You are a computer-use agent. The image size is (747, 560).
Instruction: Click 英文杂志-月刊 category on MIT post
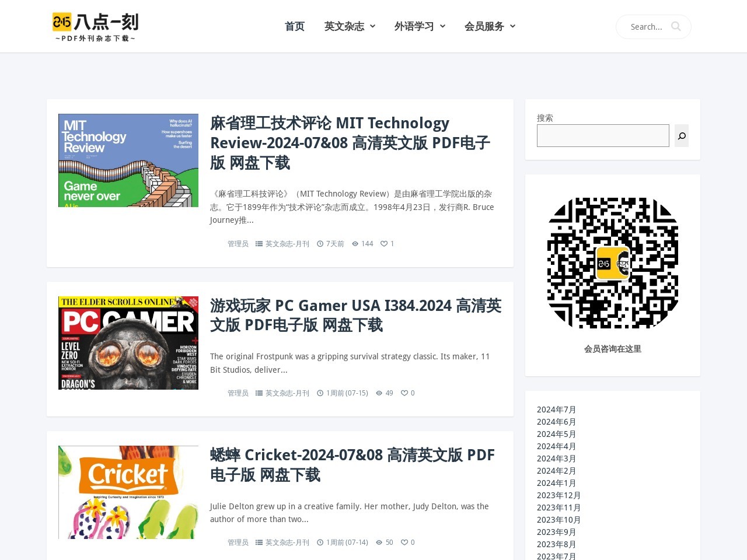(287, 244)
